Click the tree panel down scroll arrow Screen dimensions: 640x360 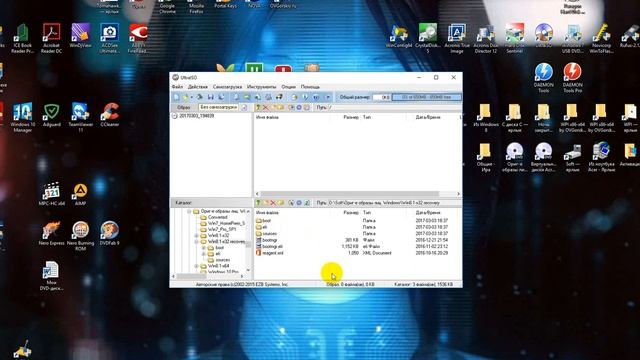(x=248, y=270)
